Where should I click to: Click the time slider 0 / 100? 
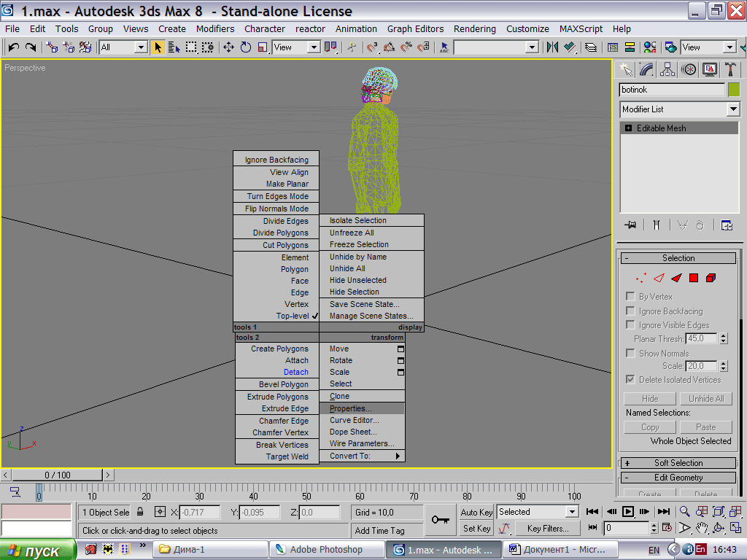pos(57,475)
